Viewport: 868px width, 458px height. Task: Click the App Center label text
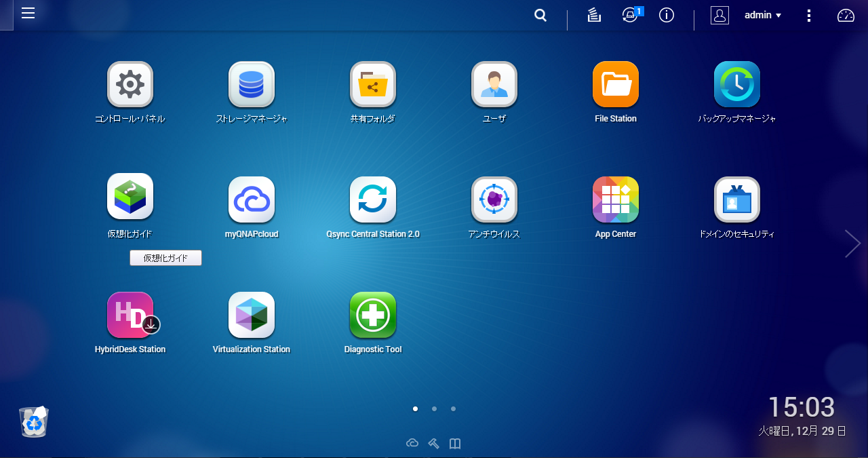(616, 234)
